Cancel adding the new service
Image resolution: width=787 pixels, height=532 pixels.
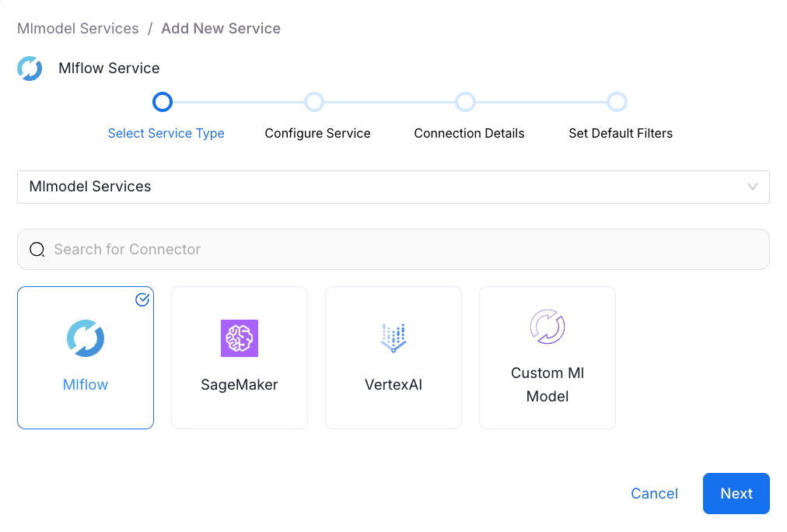coord(655,493)
